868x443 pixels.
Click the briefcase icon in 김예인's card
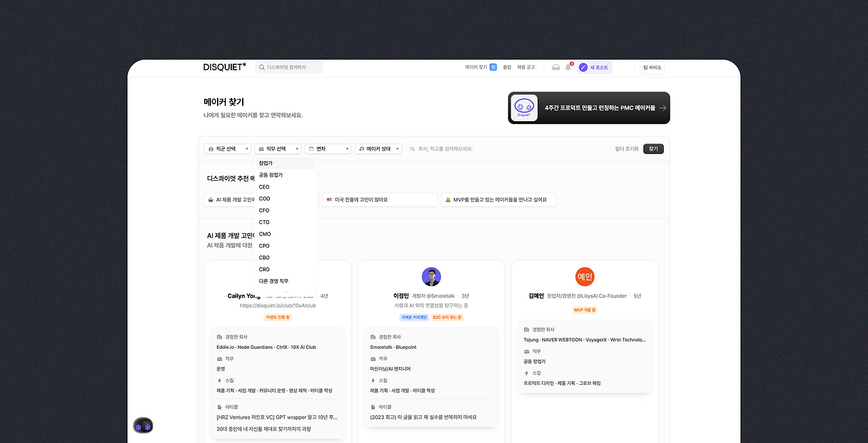pyautogui.click(x=527, y=352)
